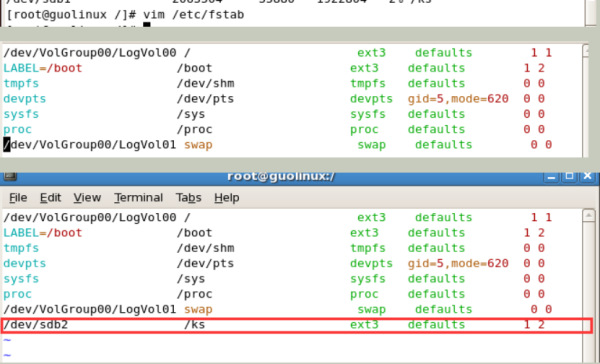Click the /ks mount point in lower terminal
Image resolution: width=600 pixels, height=364 pixels.
(194, 325)
